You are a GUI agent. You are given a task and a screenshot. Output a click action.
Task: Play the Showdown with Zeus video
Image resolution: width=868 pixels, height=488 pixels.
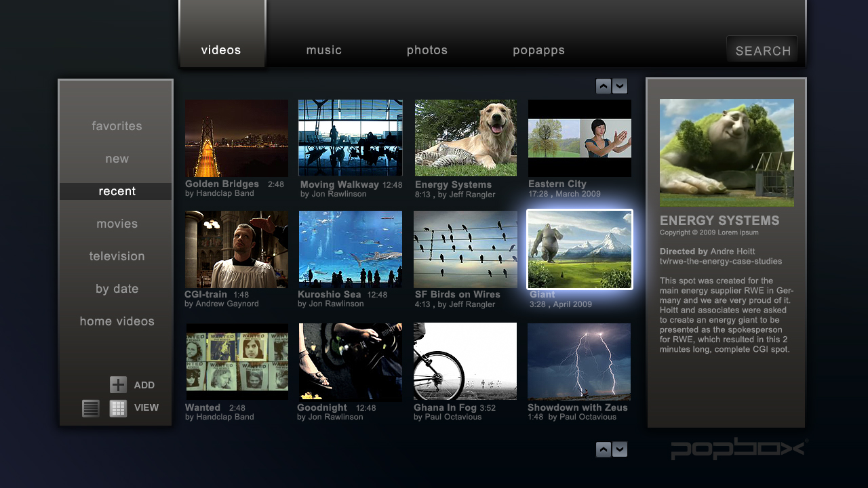579,361
